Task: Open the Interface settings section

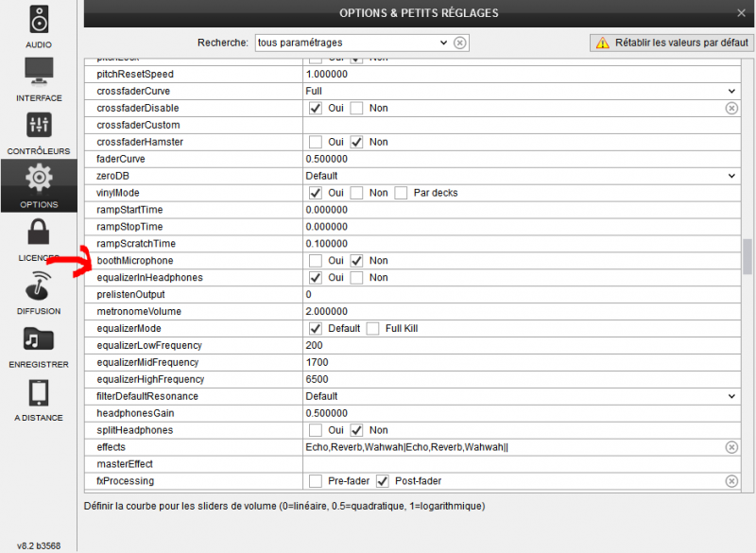Action: pyautogui.click(x=39, y=79)
